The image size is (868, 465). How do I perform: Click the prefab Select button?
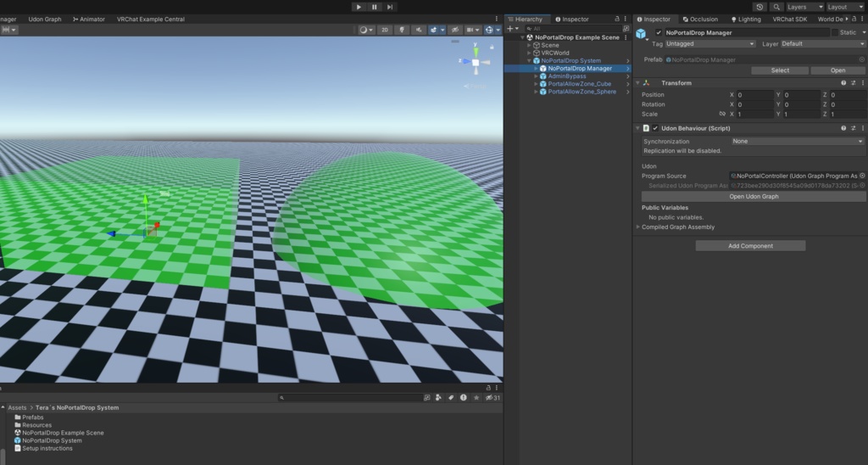[780, 70]
